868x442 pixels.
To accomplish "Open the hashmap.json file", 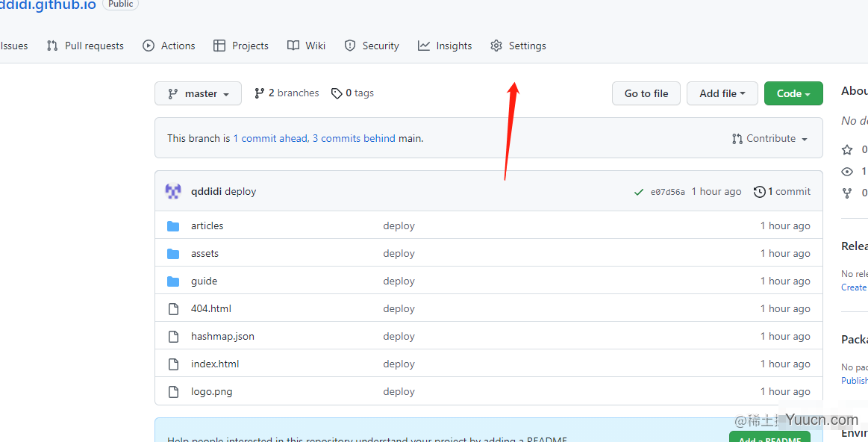I will pos(222,336).
